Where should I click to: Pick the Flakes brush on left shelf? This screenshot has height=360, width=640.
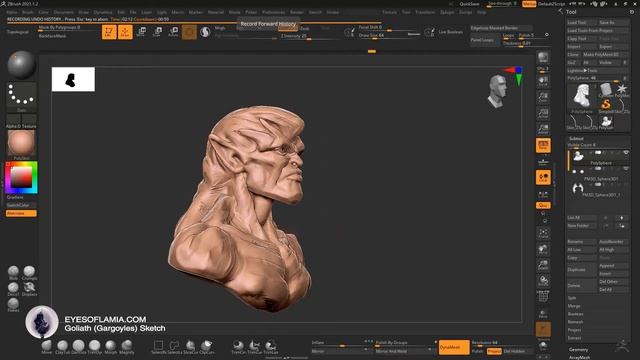(13, 304)
